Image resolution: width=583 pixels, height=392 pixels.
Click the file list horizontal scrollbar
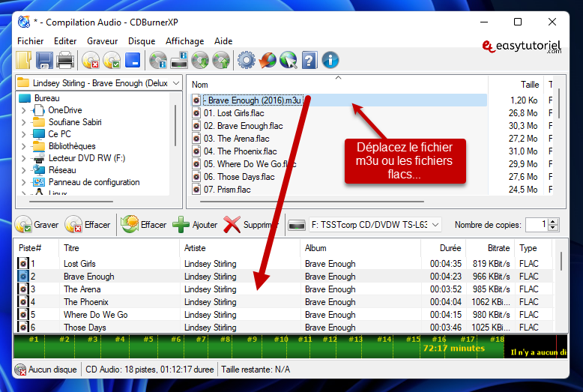312,202
